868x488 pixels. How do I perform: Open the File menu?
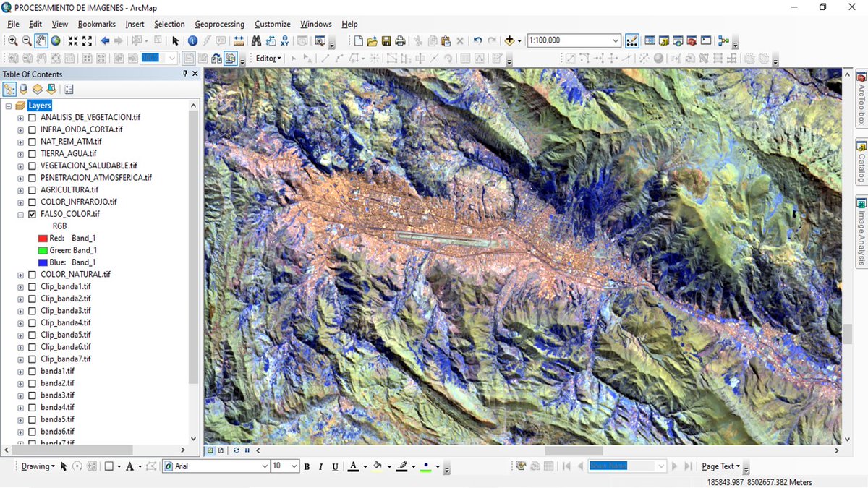(x=13, y=24)
